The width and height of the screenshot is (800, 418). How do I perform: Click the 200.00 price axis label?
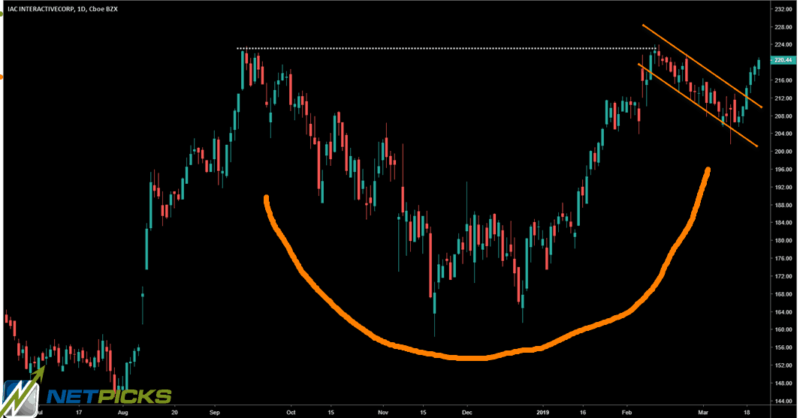783,152
